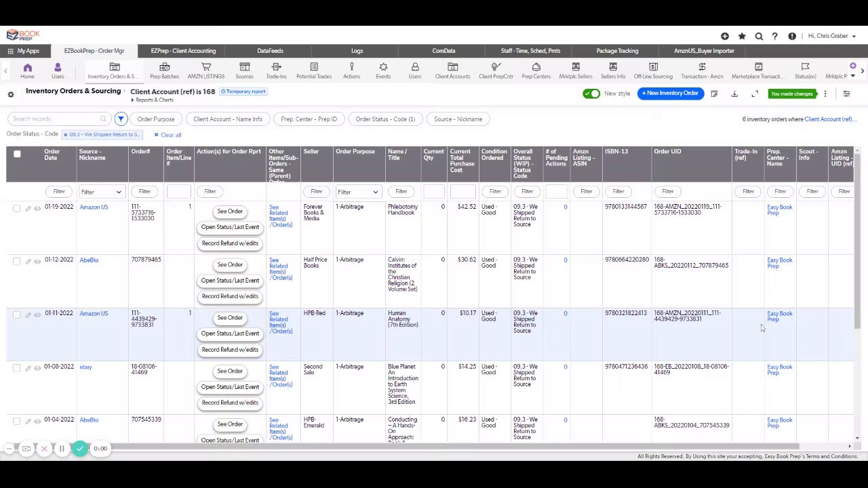Open the My Apps menu

tap(24, 51)
